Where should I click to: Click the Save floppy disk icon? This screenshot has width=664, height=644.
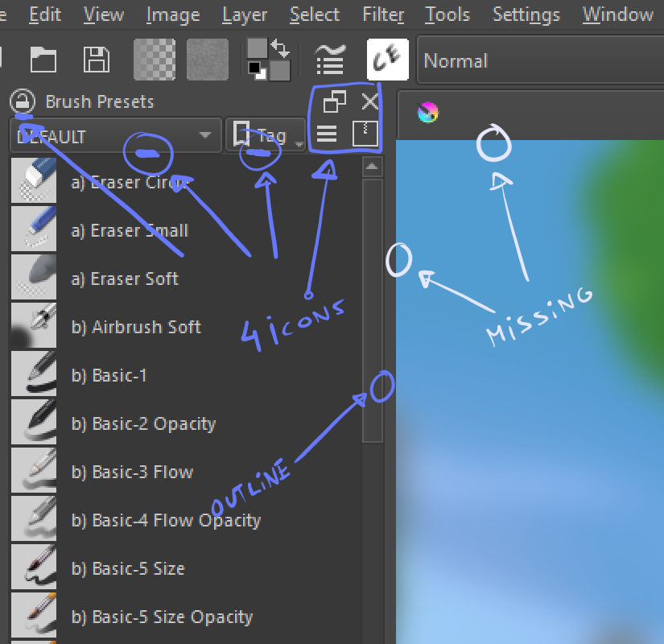tap(96, 60)
